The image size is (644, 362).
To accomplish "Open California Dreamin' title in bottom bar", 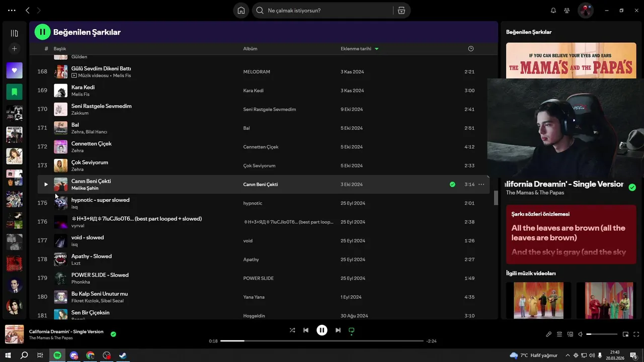I will 66,331.
